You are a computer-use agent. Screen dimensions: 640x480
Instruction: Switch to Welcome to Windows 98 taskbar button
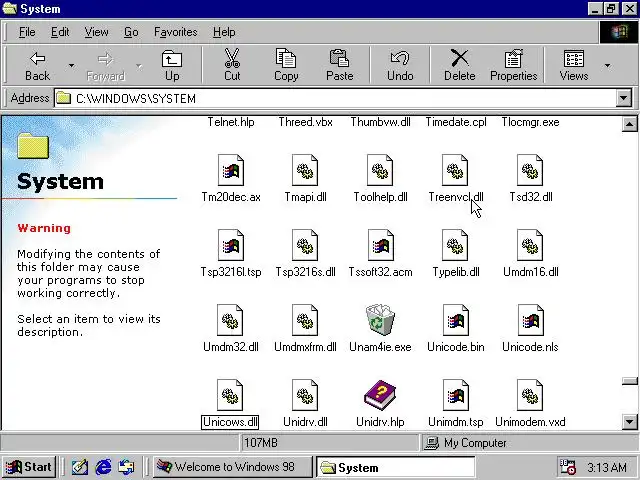(233, 467)
